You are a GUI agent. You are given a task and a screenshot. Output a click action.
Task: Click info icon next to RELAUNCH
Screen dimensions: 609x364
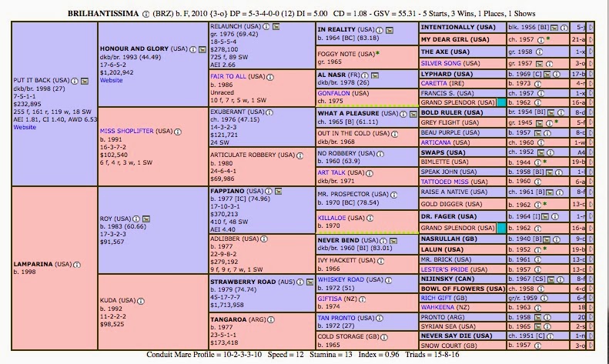[x=266, y=26]
